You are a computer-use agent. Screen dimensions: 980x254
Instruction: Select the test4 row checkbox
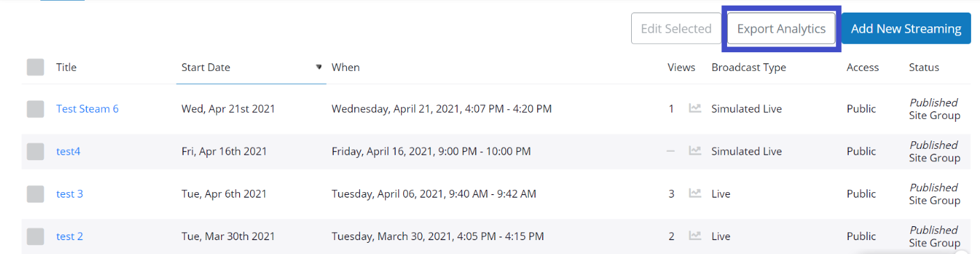tap(35, 151)
